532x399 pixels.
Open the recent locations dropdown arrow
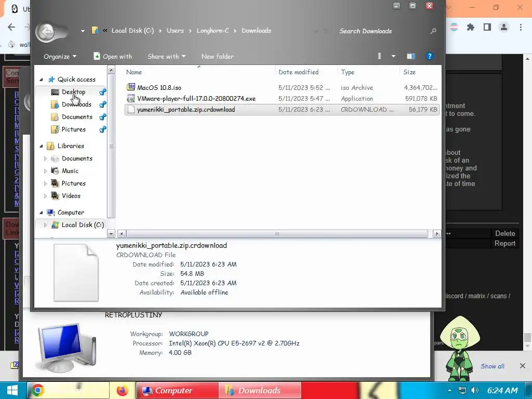tap(83, 31)
